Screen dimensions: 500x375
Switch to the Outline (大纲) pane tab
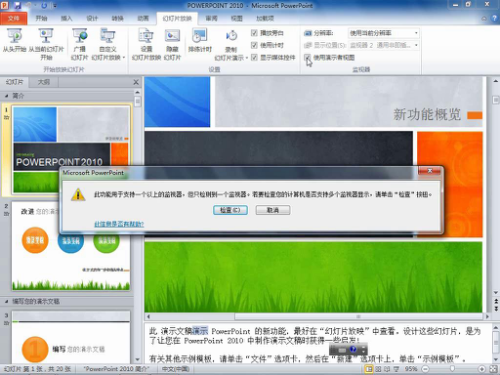point(44,82)
